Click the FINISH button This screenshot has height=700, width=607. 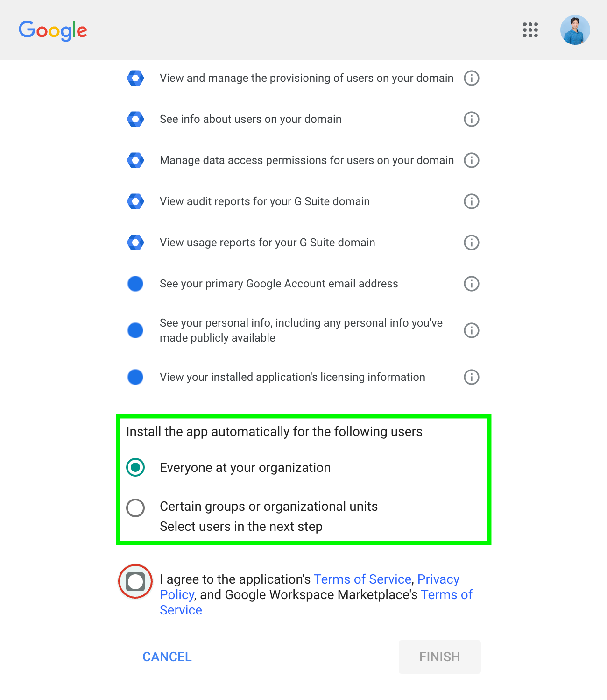point(440,657)
